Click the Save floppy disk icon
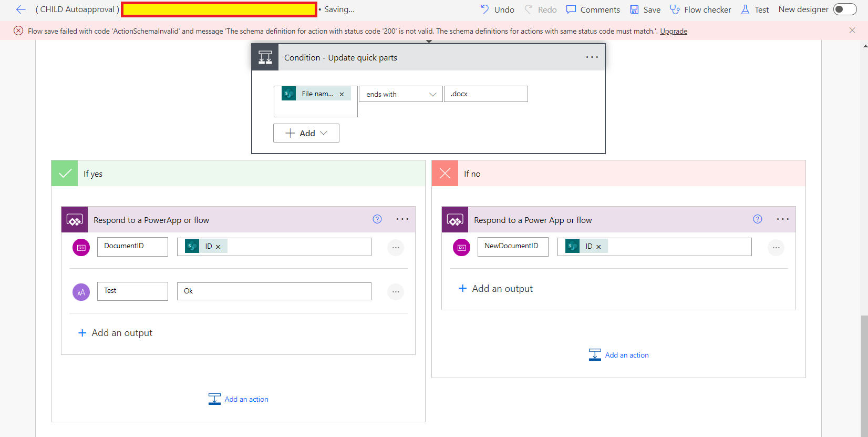The height and width of the screenshot is (437, 868). pos(634,9)
